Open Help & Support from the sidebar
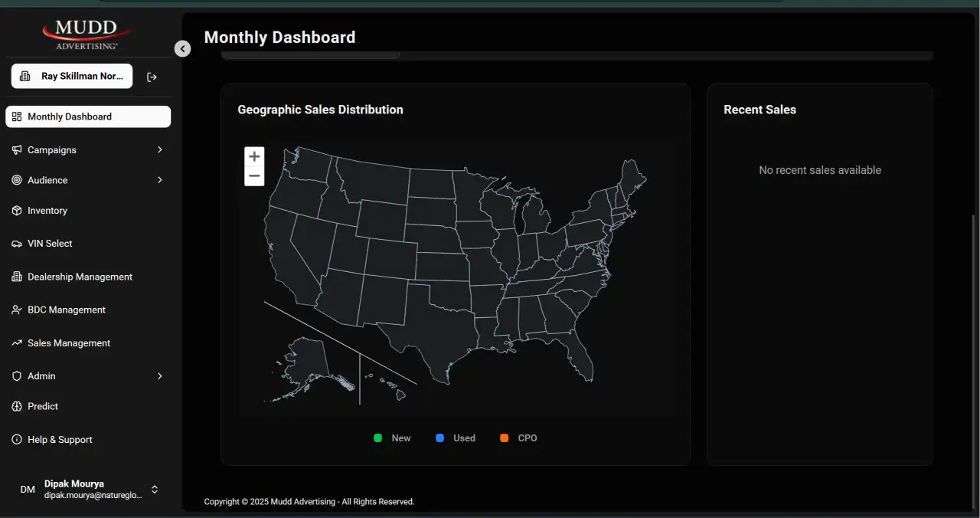The height and width of the screenshot is (518, 980). (x=59, y=439)
